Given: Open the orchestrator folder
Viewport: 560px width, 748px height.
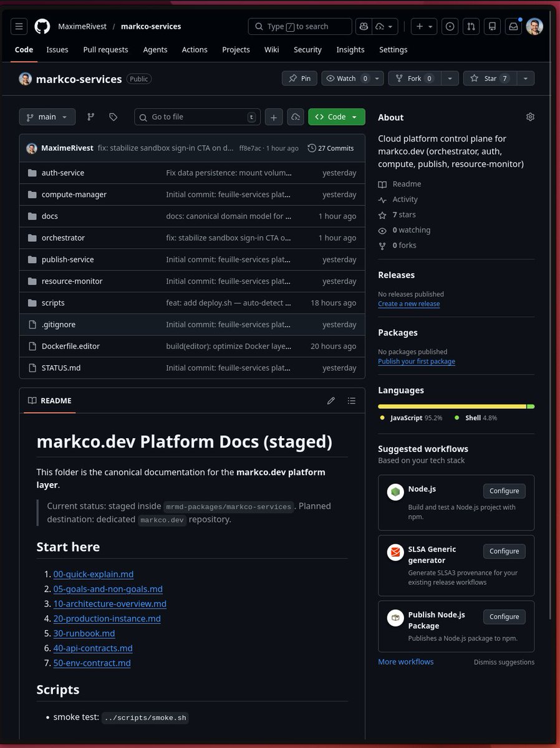Looking at the screenshot, I should coord(63,238).
